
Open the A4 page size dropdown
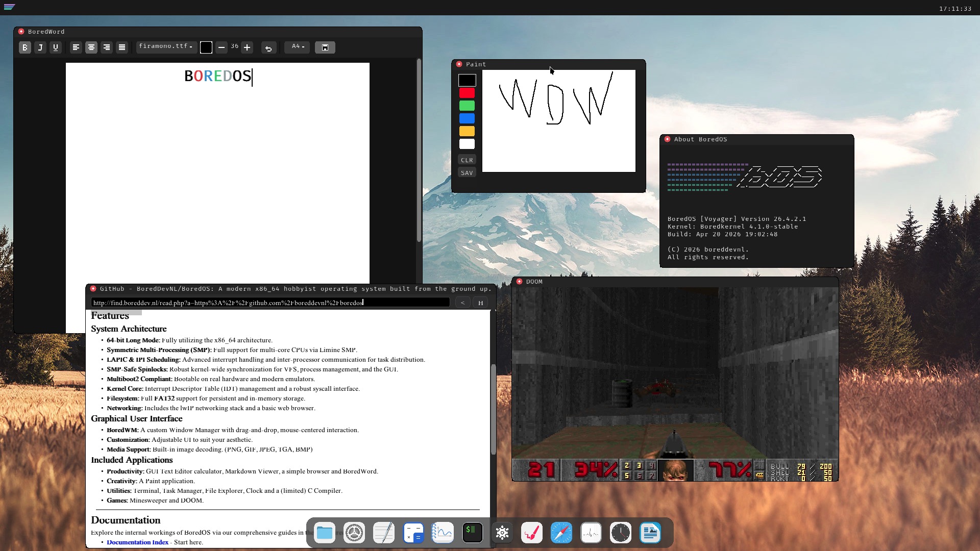click(298, 46)
